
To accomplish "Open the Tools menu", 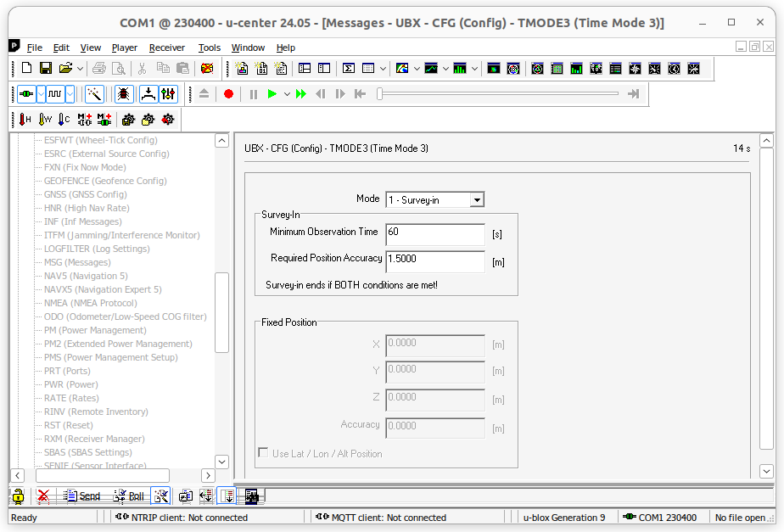I will (209, 48).
